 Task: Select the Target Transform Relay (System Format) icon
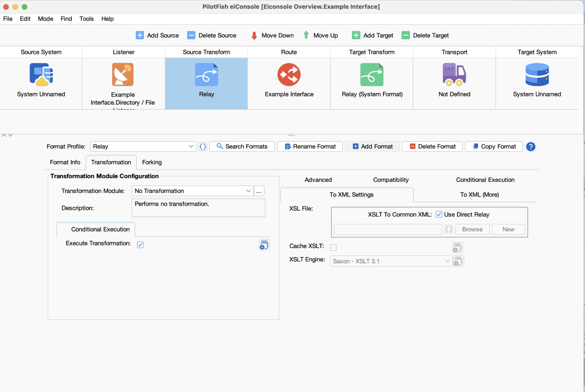pyautogui.click(x=372, y=74)
